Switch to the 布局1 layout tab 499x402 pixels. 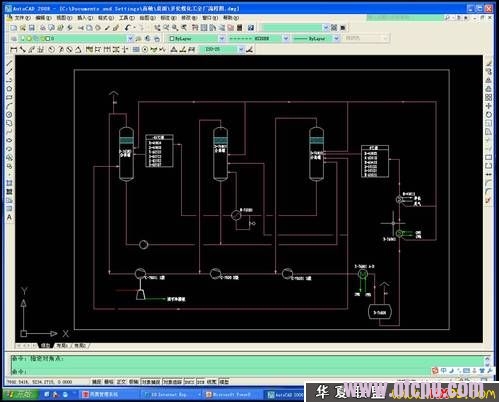click(x=62, y=346)
